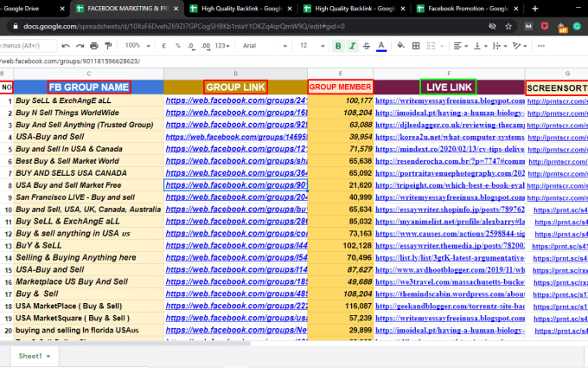This screenshot has height=368, width=588.
Task: Open the more number formats dropdown
Action: [x=222, y=46]
